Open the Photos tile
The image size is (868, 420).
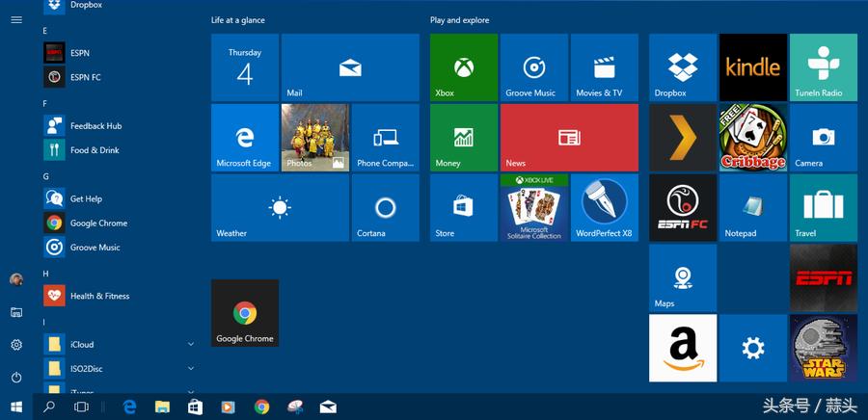point(315,138)
